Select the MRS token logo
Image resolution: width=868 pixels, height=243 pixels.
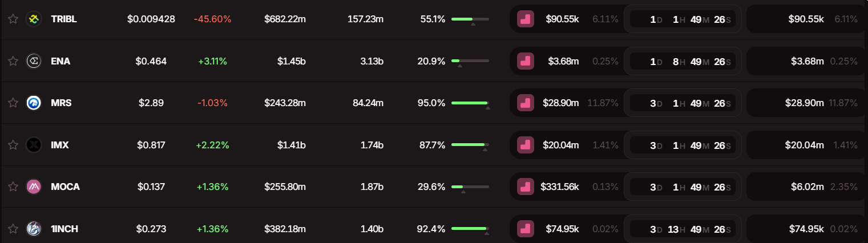(34, 103)
